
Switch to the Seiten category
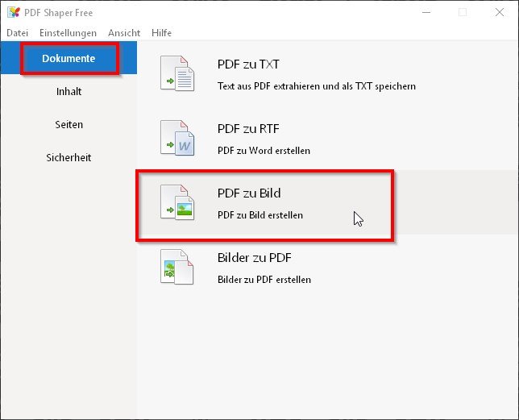(x=69, y=125)
